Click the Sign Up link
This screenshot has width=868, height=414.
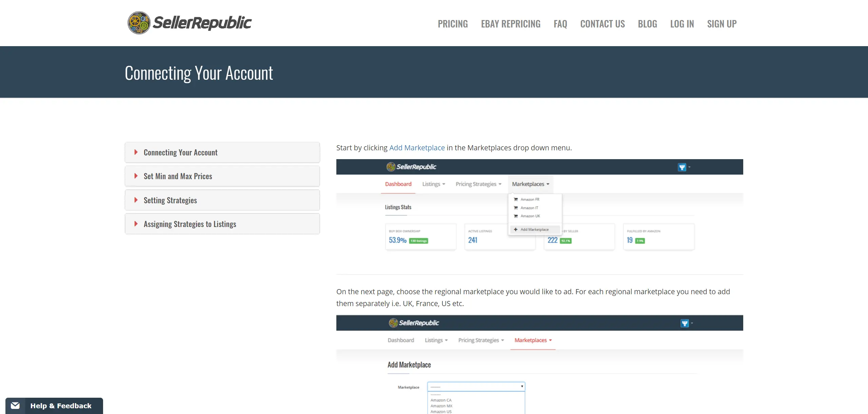tap(722, 24)
